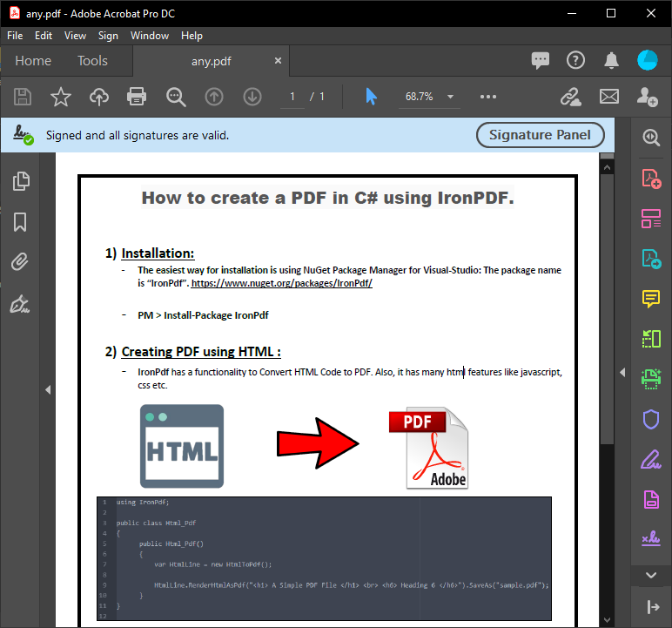Open Bookmarks panel icon
The width and height of the screenshot is (672, 628).
[20, 222]
